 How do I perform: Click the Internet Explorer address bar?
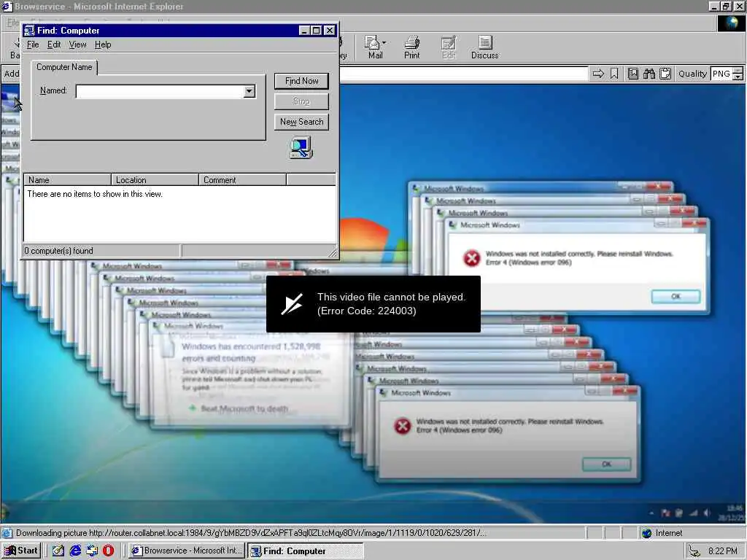coord(465,74)
